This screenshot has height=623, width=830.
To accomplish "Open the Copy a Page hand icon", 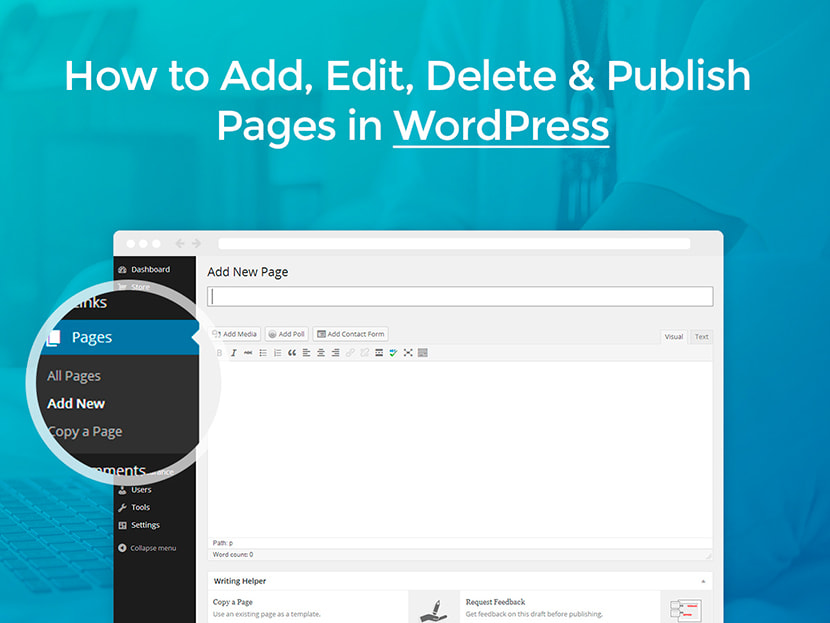I will click(x=434, y=611).
